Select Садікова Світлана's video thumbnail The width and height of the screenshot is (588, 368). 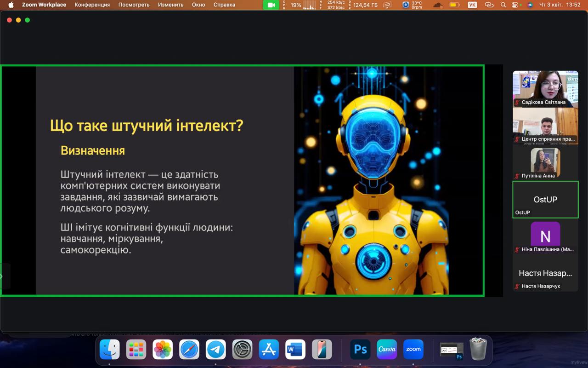tap(545, 88)
